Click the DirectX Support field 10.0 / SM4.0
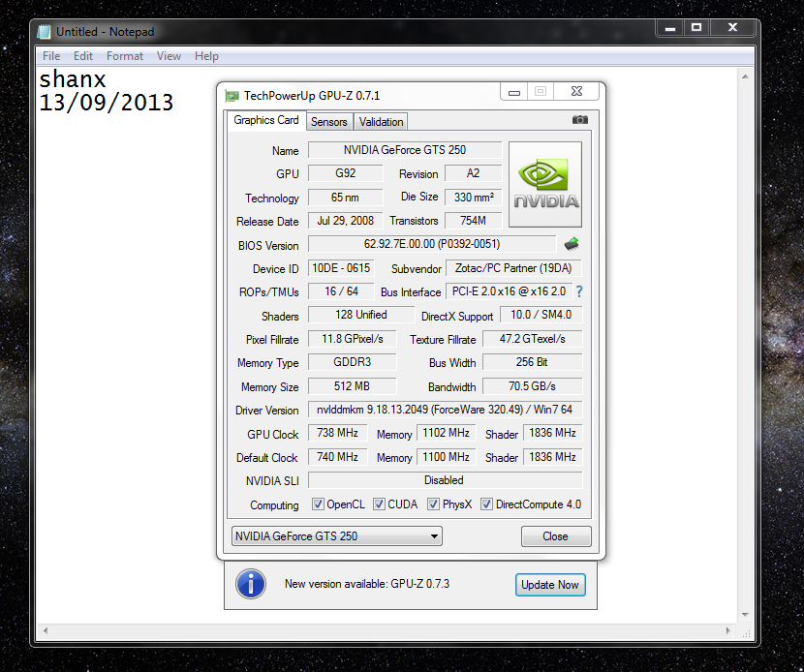The width and height of the screenshot is (804, 672). [541, 315]
